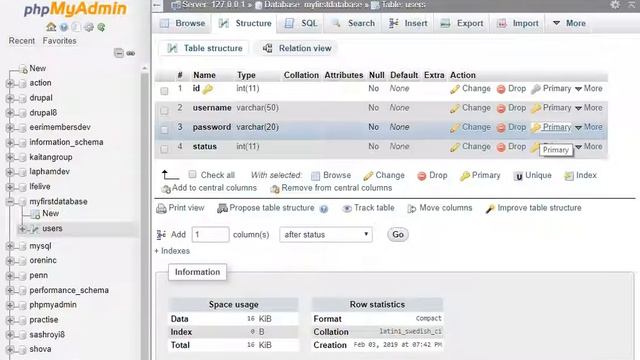Click Index icon in With selected bar

569,176
